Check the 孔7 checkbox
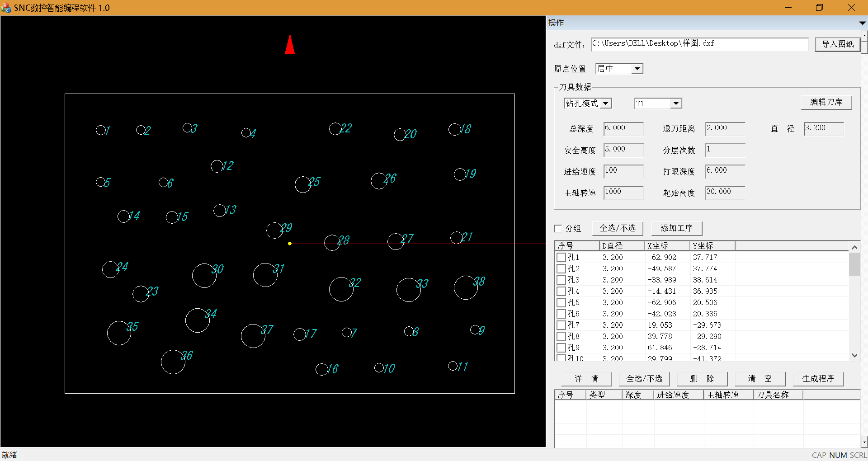This screenshot has height=461, width=868. click(561, 325)
